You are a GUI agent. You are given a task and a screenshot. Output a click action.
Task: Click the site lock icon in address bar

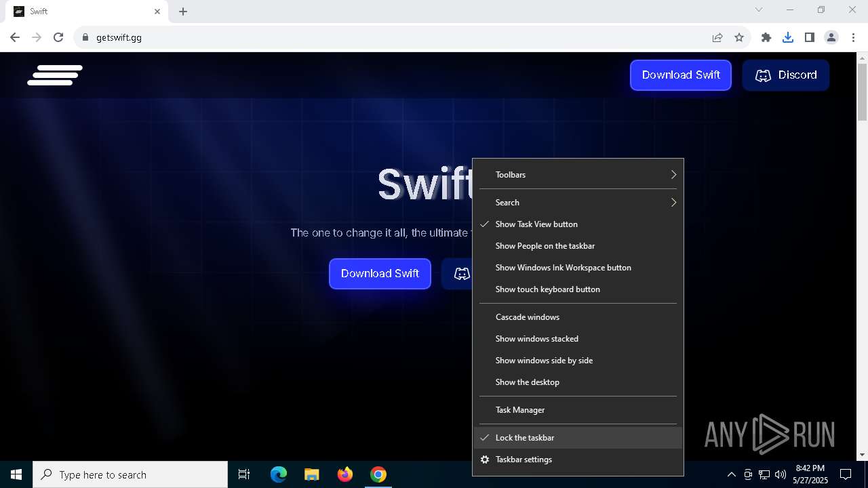[85, 37]
